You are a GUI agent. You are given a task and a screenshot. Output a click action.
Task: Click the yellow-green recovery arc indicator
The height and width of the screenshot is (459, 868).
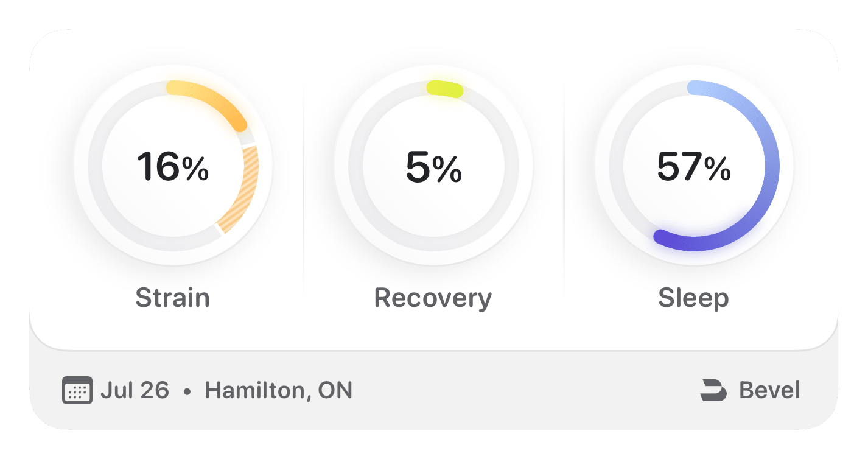[445, 88]
